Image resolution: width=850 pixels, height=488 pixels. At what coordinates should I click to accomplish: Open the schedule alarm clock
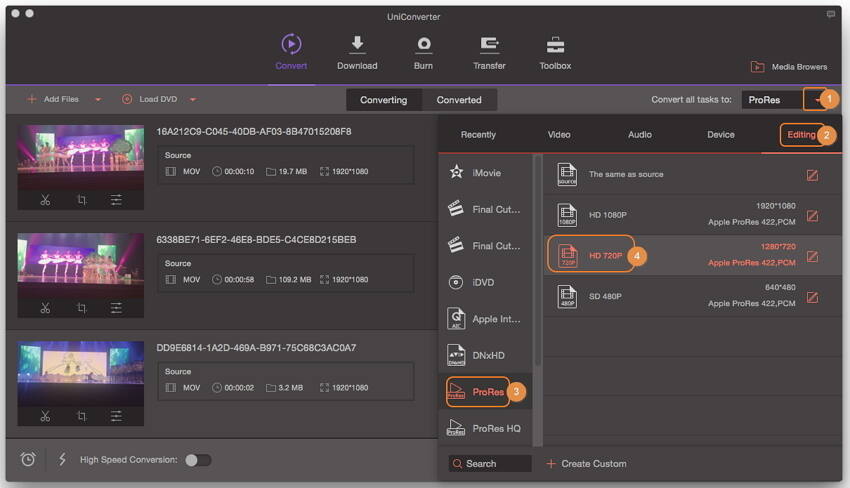click(28, 459)
